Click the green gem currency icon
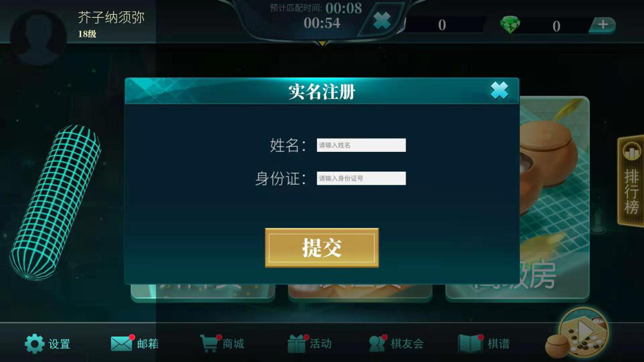 click(x=510, y=25)
